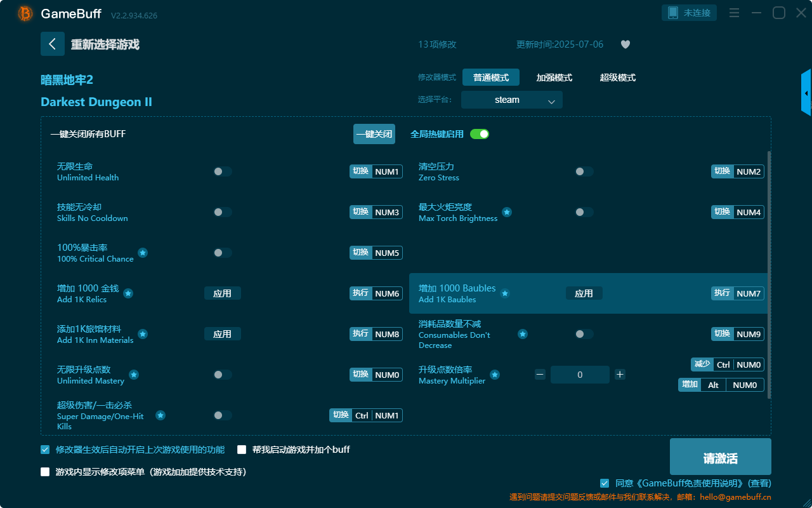812x508 pixels.
Task: Click NUM1 hotkey for Unlimited Health
Action: click(x=376, y=171)
